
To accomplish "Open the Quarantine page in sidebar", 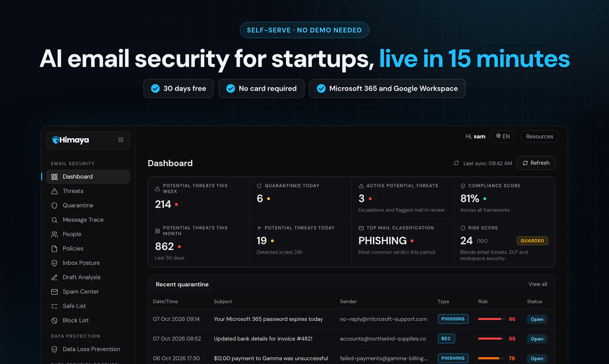I will 88,205.
